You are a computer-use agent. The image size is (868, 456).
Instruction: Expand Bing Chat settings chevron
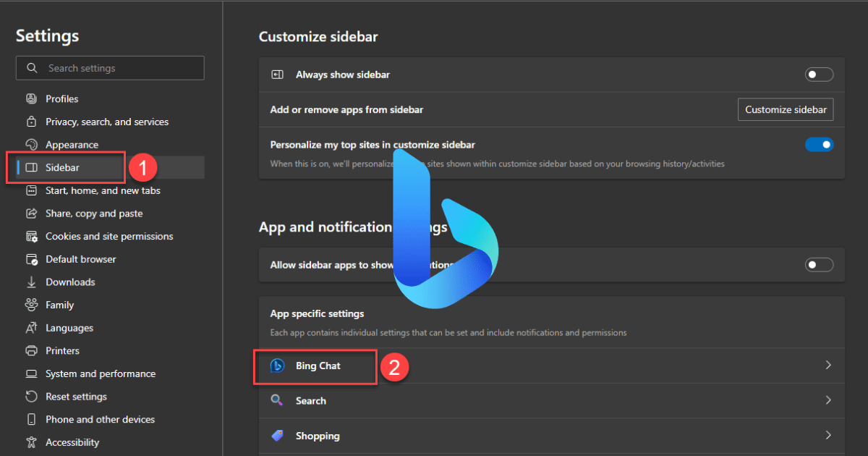(x=828, y=366)
